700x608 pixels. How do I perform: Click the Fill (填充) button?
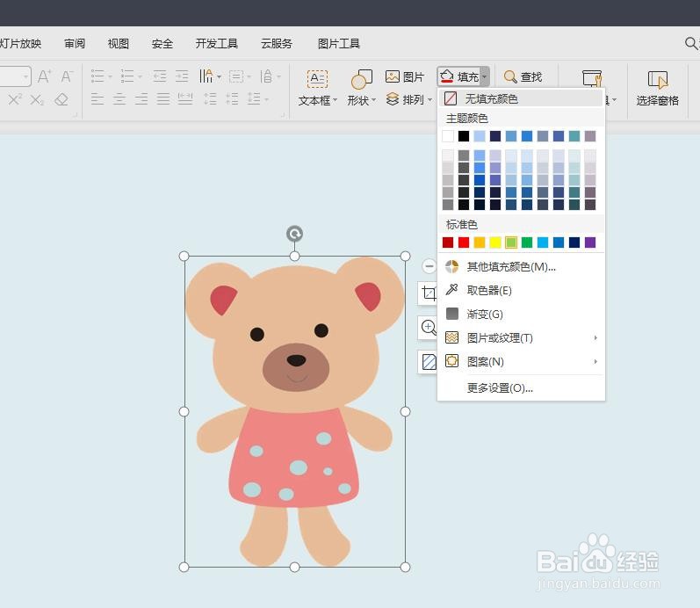point(459,76)
